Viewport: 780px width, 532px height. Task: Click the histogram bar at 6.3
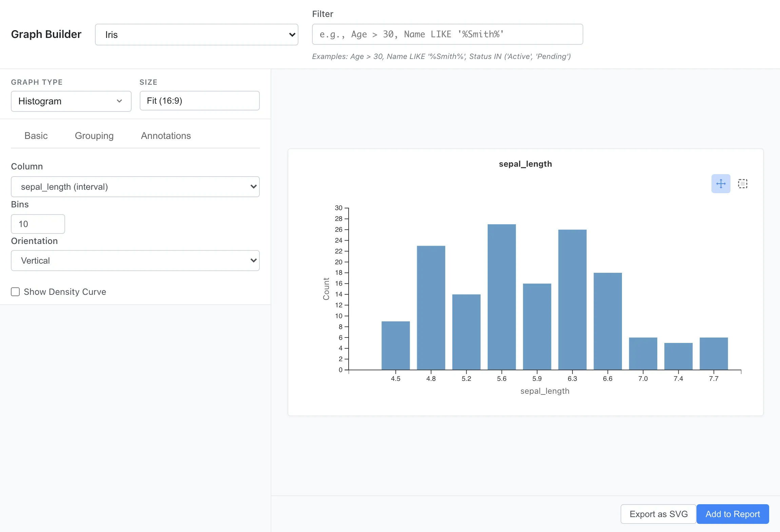(x=572, y=300)
